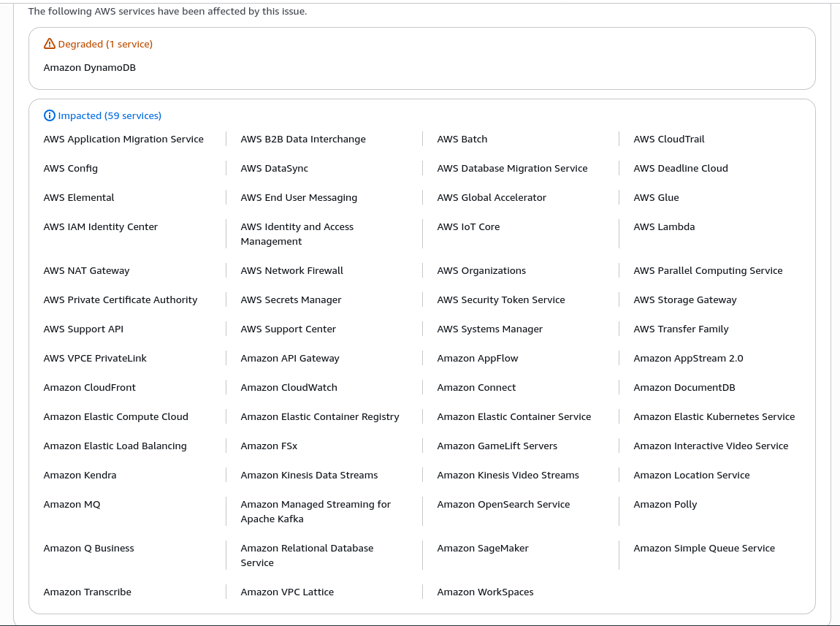
Task: Click Amazon Elastic Kubernetes Service entry
Action: click(714, 416)
